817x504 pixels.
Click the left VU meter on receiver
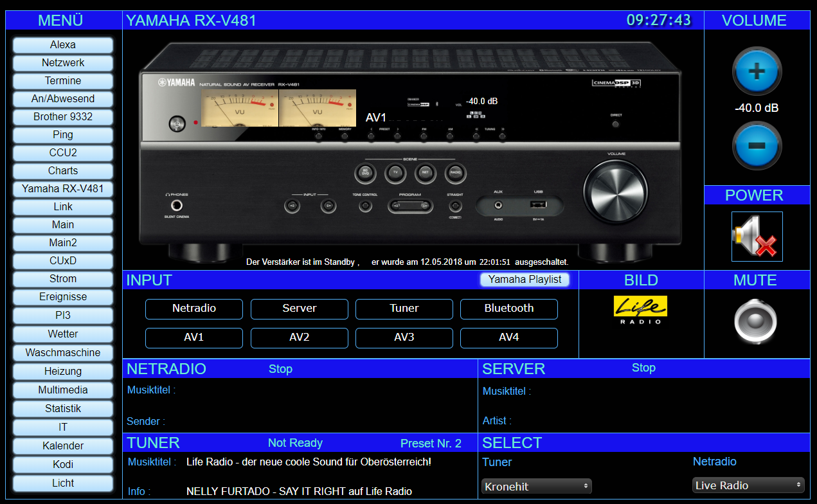pos(240,108)
